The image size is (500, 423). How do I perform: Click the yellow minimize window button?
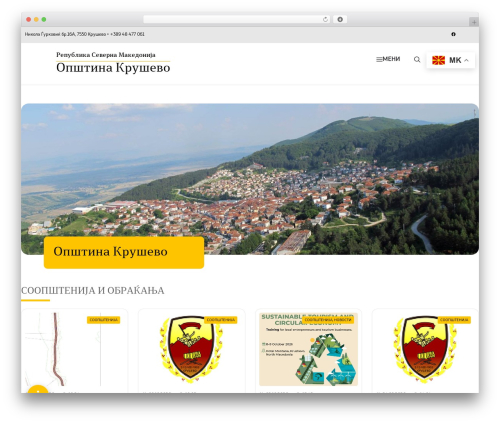point(36,20)
